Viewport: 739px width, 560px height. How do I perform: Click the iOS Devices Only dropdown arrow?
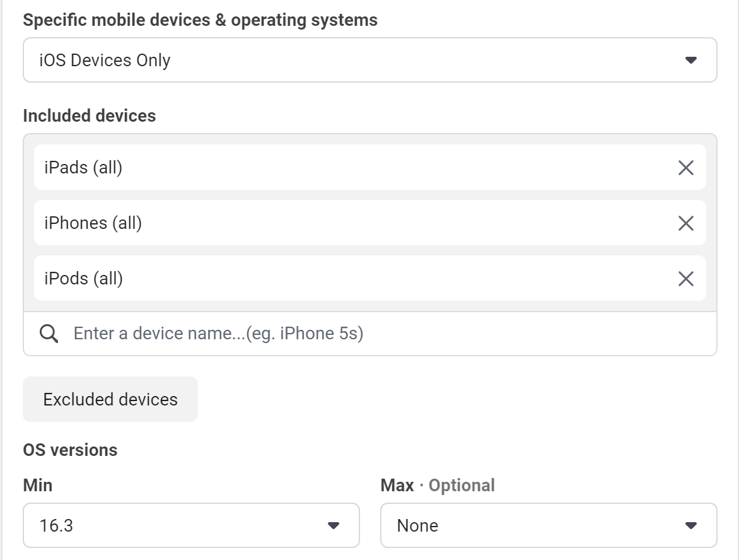692,59
